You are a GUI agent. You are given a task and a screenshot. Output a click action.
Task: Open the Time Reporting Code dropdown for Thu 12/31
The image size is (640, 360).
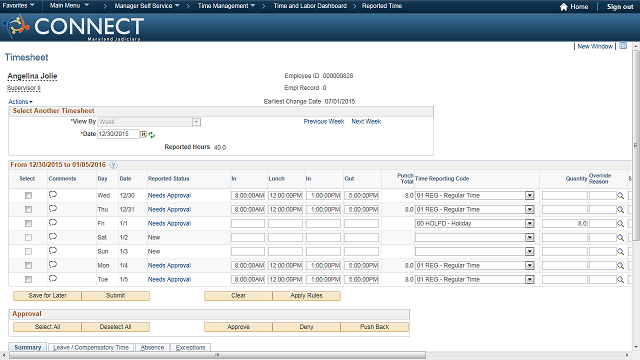click(x=529, y=210)
